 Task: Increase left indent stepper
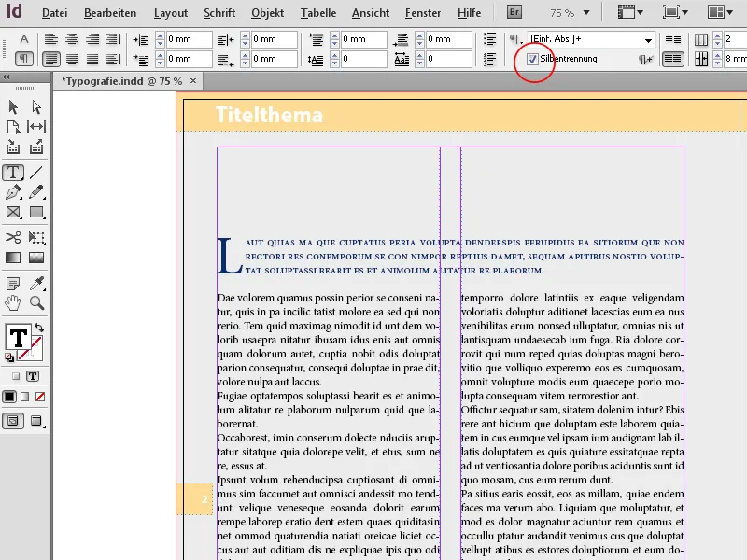coord(160,35)
